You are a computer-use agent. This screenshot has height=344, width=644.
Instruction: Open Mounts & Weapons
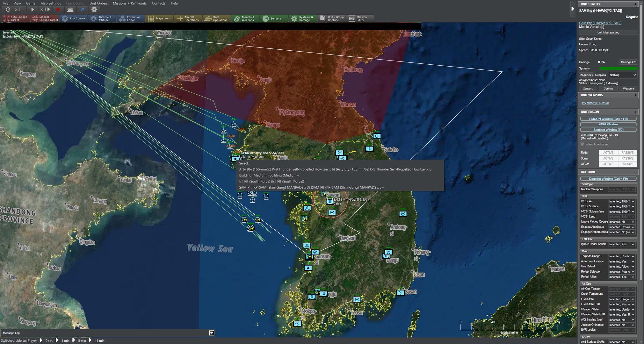pyautogui.click(x=245, y=18)
